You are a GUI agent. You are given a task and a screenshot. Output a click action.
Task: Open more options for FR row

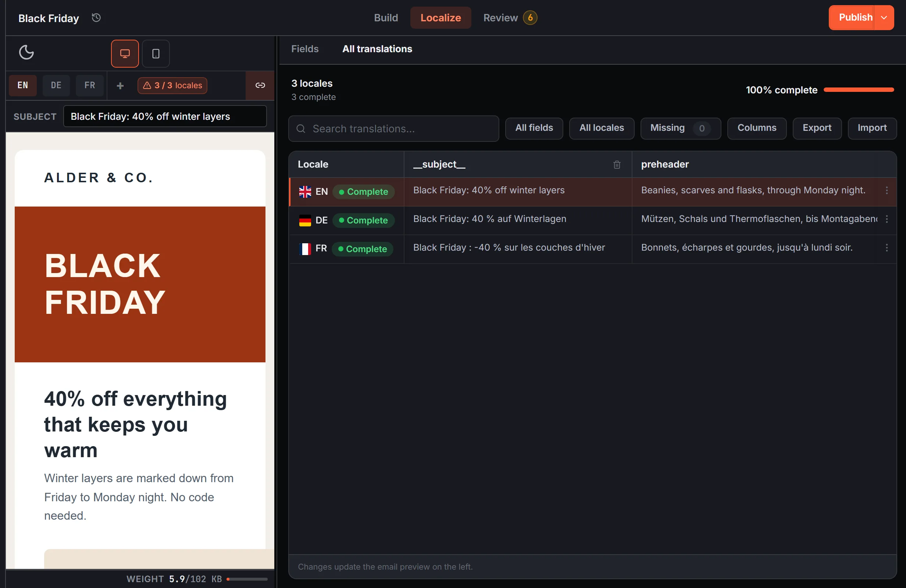tap(887, 248)
